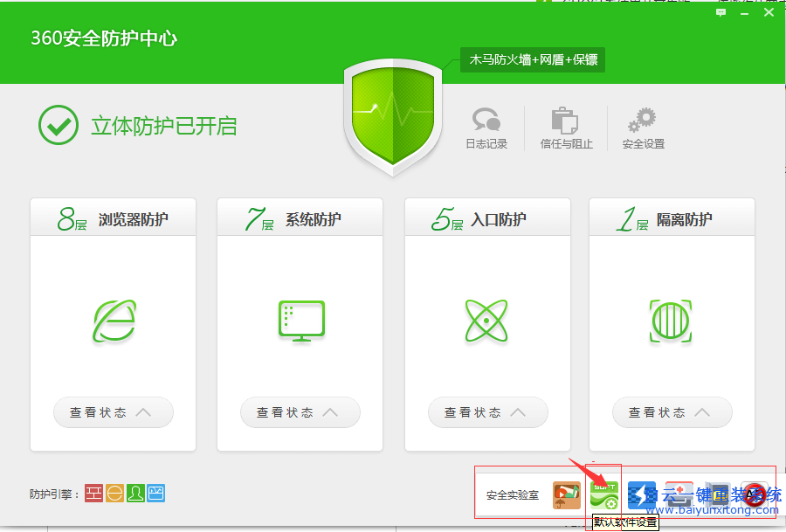This screenshot has width=786, height=532.
Task: Toggle the green user protection engine
Action: (134, 493)
